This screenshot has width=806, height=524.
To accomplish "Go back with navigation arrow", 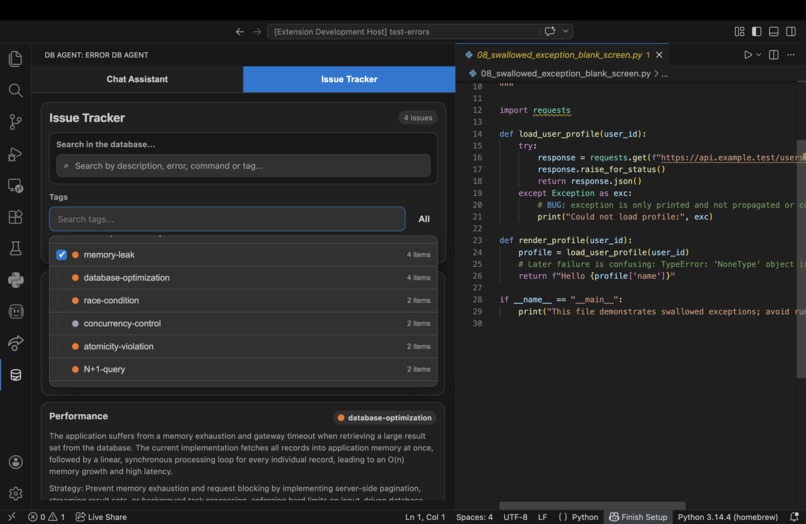I will 240,32.
